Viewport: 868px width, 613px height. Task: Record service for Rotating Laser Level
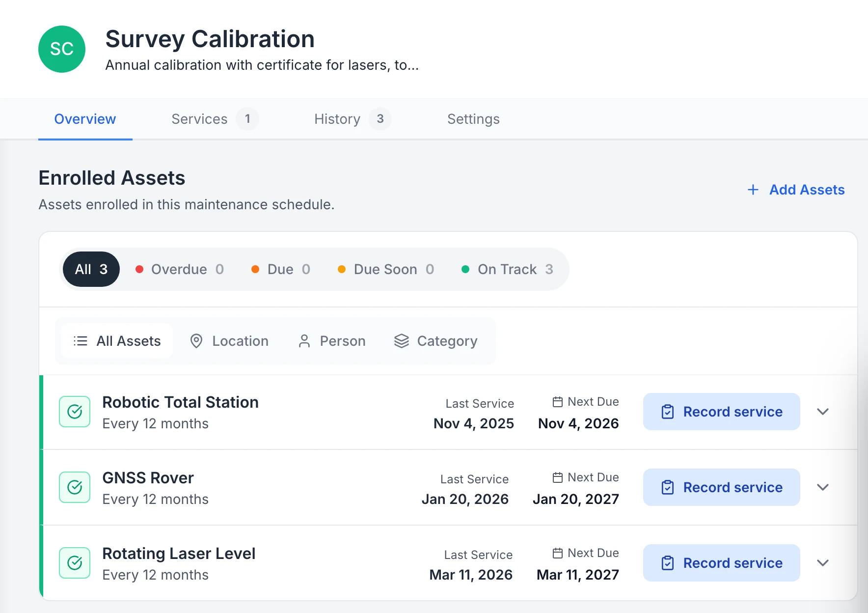[x=722, y=563]
